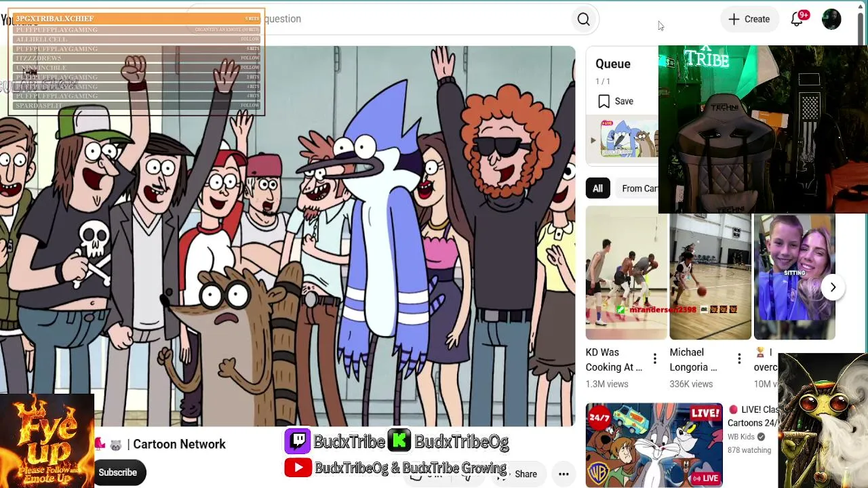Click the YouTube search magnifier button
Screen dimensions: 868x488
[583, 19]
